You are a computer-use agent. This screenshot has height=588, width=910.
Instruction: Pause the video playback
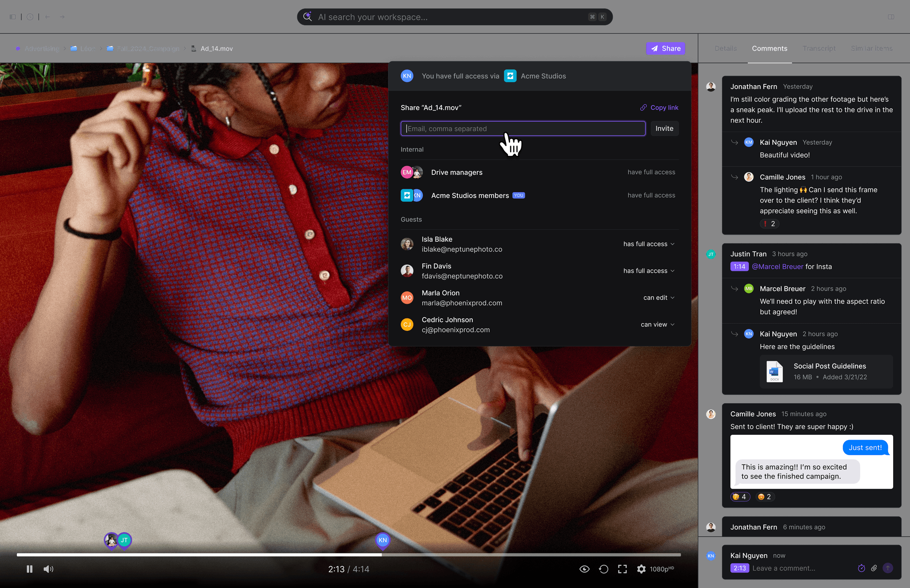click(x=29, y=569)
